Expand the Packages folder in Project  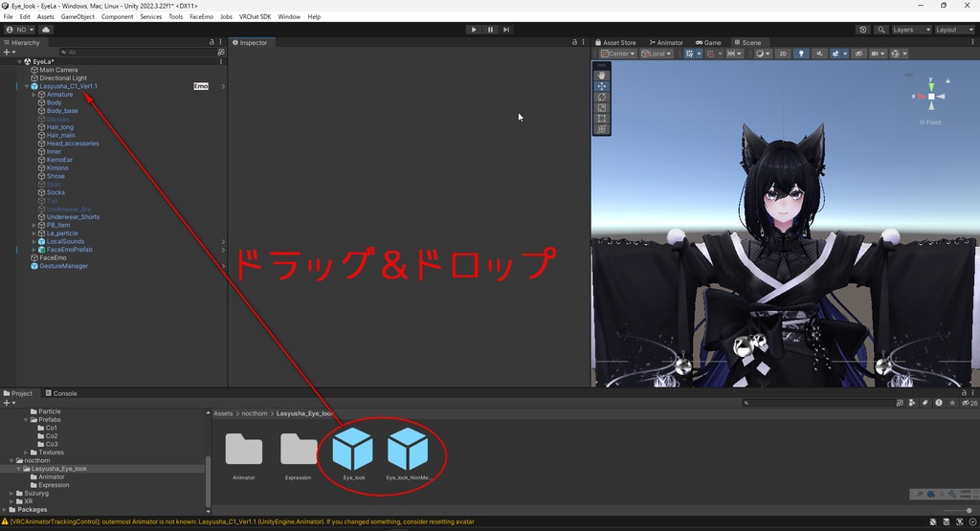[5, 509]
